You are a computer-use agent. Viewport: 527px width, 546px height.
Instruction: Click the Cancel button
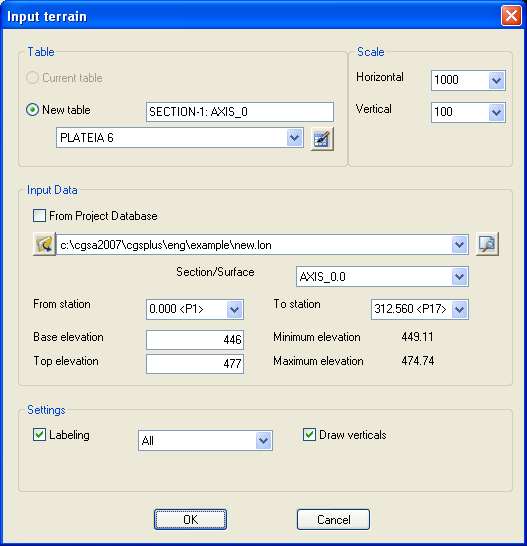[333, 520]
